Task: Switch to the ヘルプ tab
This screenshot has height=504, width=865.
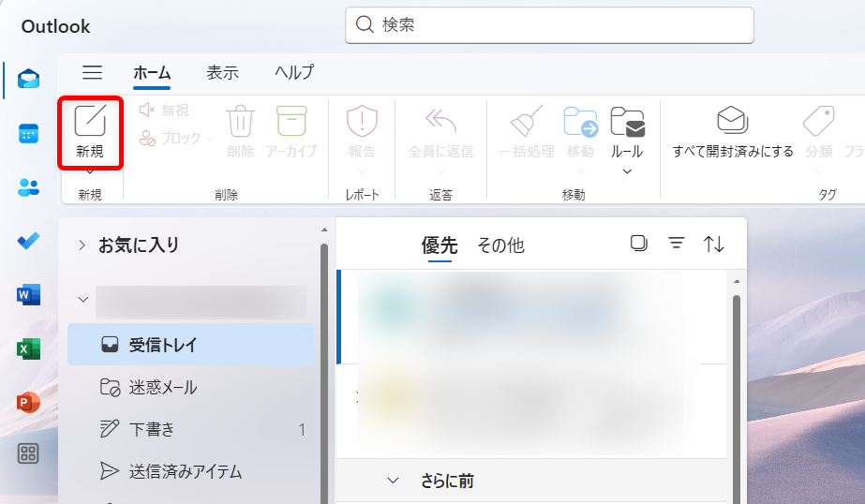Action: pos(294,72)
